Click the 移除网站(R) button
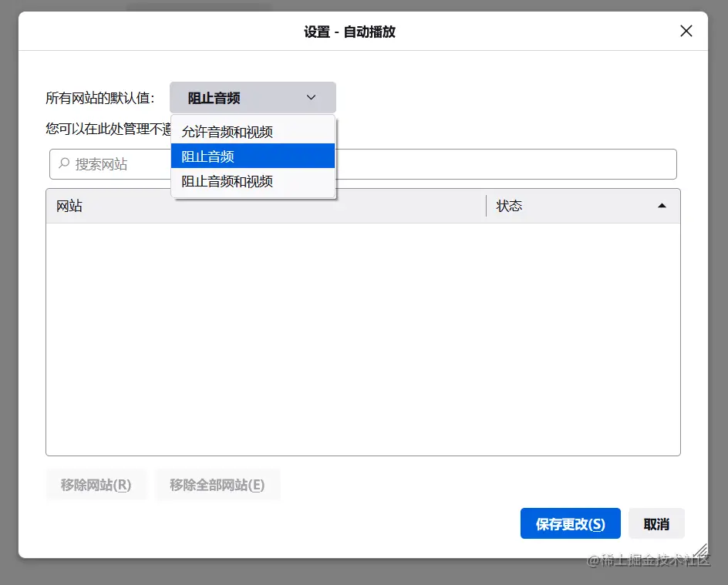This screenshot has height=585, width=728. pos(96,485)
